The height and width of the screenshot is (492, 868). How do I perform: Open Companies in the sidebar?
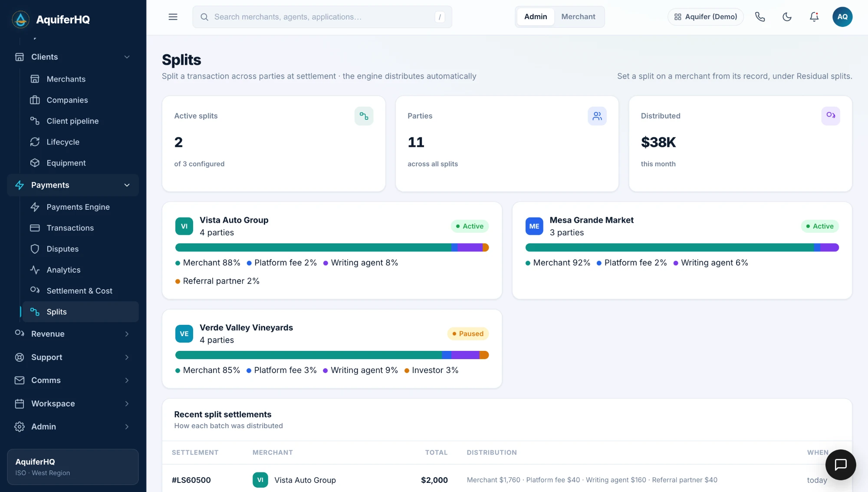[80, 100]
